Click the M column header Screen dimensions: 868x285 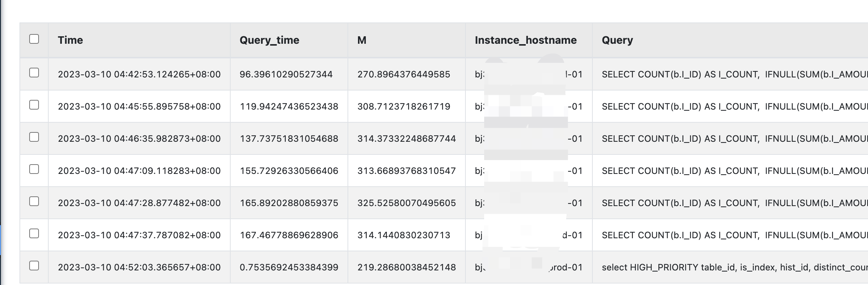click(x=362, y=40)
